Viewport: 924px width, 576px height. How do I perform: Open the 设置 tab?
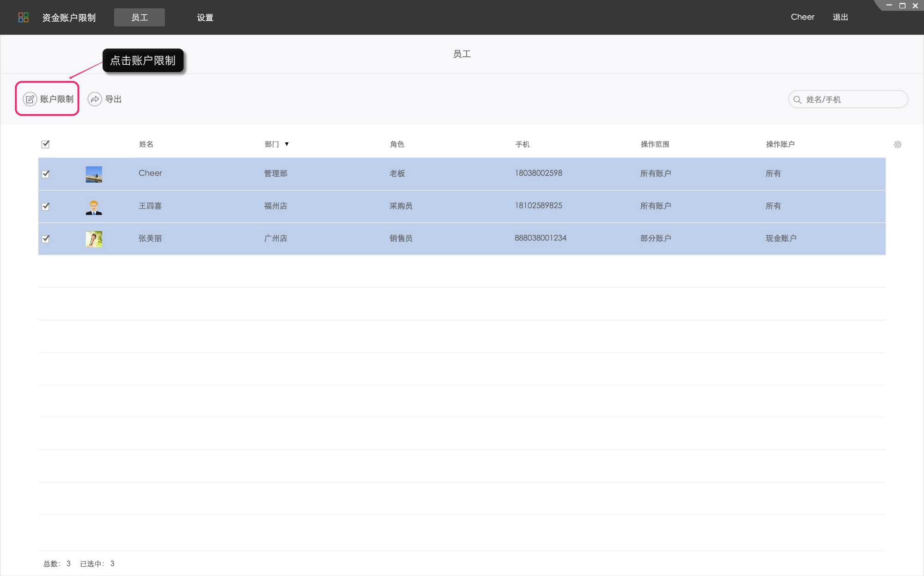pyautogui.click(x=205, y=18)
